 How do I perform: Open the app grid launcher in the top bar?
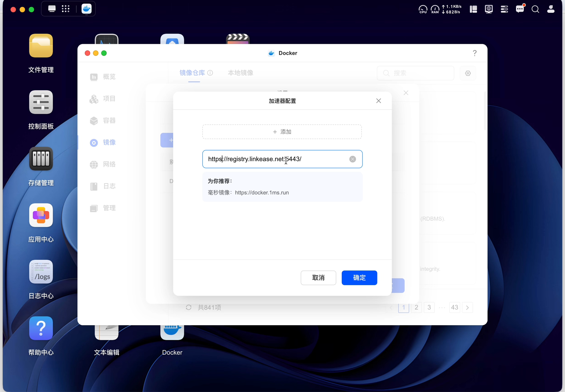tap(66, 9)
